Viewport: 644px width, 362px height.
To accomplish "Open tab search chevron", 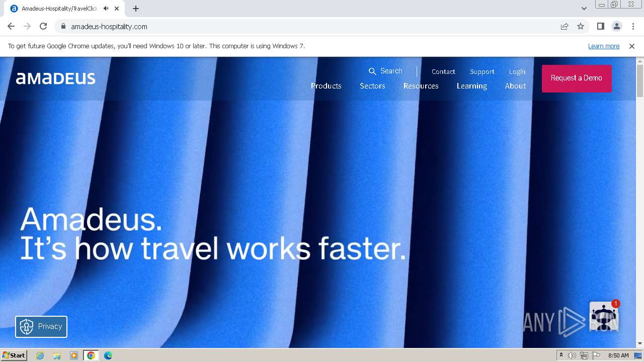I will [x=584, y=9].
